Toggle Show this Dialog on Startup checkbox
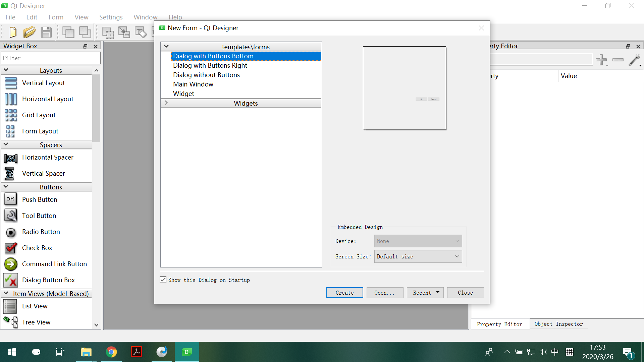Image resolution: width=644 pixels, height=362 pixels. 163,280
